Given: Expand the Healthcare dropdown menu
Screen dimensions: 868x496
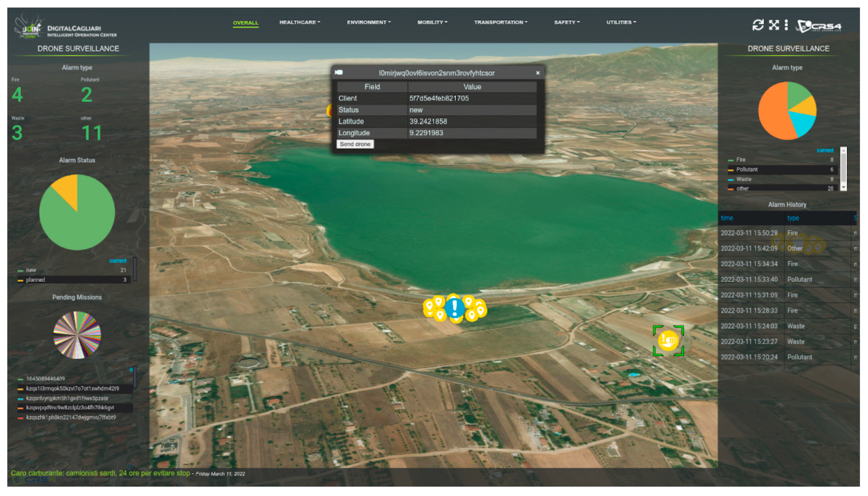Looking at the screenshot, I should coord(299,22).
